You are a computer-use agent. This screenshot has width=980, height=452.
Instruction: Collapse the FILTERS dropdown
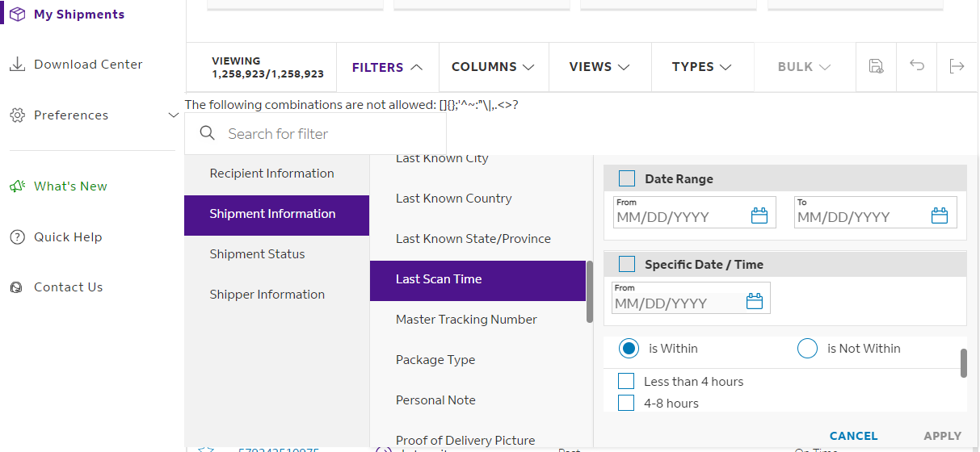click(x=388, y=67)
